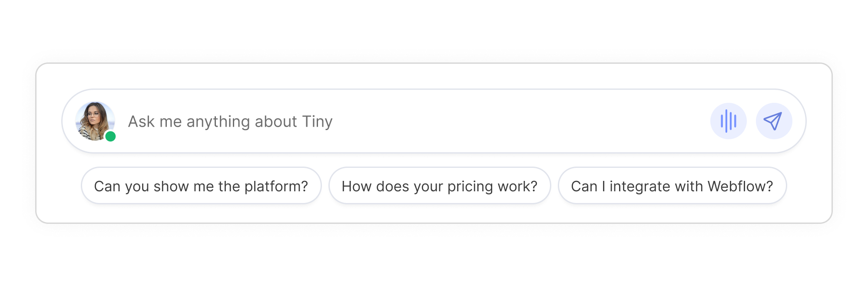Click the green online status dot
This screenshot has width=868, height=285.
pos(110,137)
